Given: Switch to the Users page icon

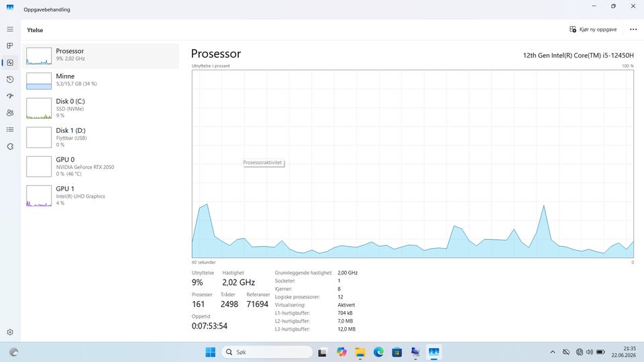Looking at the screenshot, I should pos(10,113).
